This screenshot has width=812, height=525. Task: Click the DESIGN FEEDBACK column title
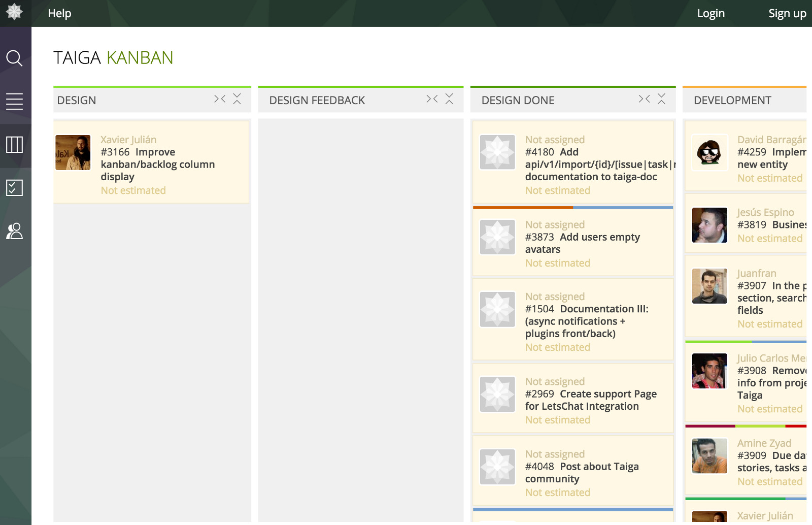click(x=317, y=101)
